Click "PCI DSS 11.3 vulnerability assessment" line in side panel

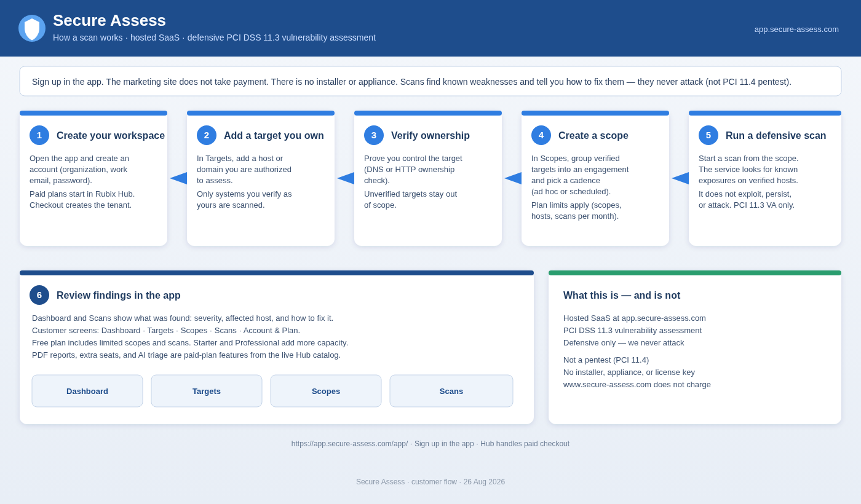tap(632, 331)
